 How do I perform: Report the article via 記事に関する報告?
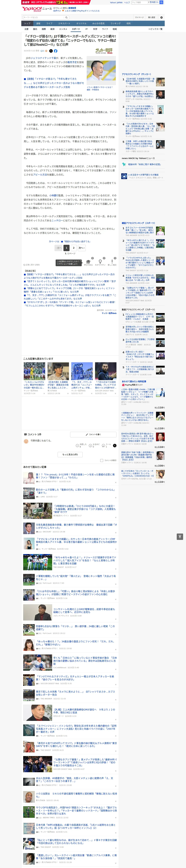(x=31, y=265)
